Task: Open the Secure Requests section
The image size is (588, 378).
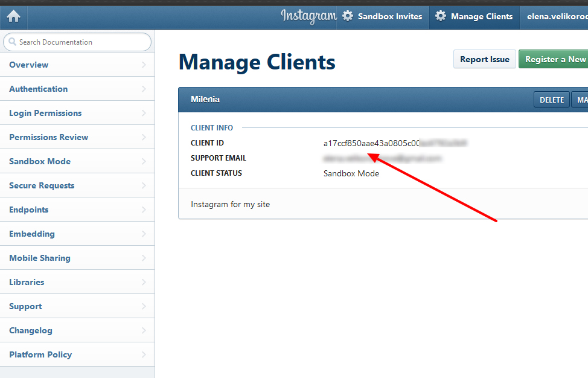Action: click(42, 185)
